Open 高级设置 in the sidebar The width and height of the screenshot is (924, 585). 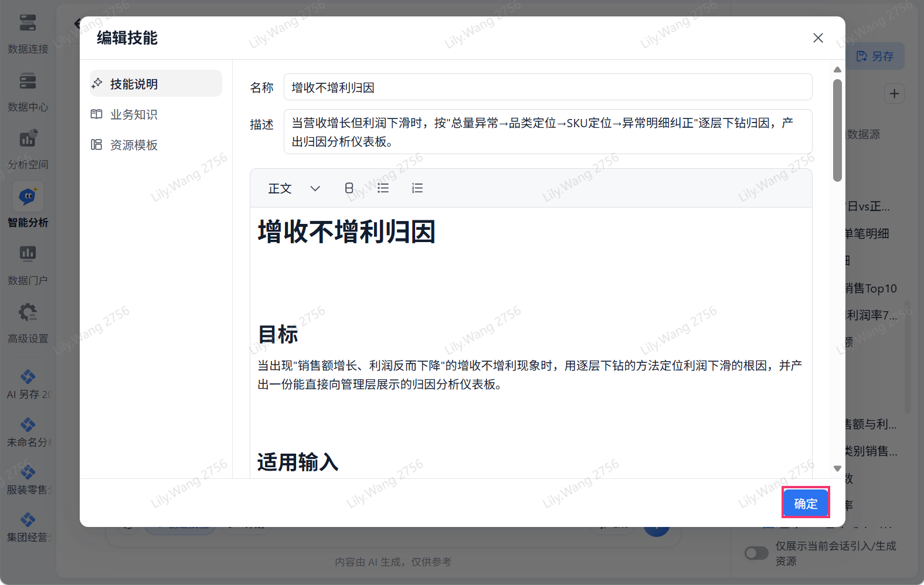(x=28, y=323)
